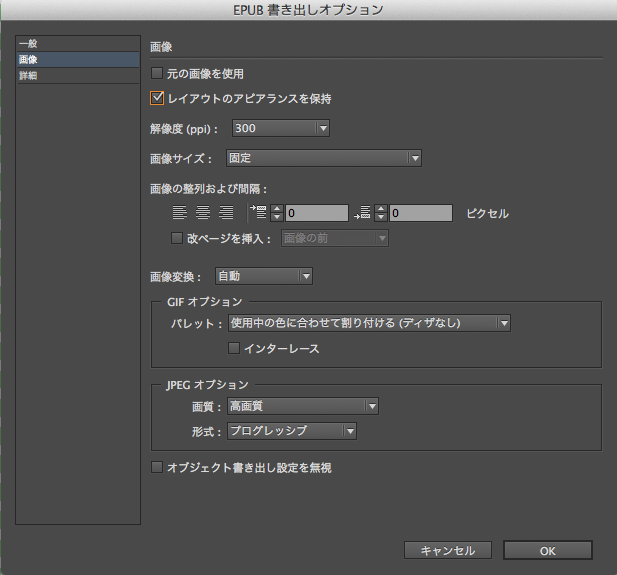Click the OK button
Viewport: 617px width, 575px height.
(548, 550)
